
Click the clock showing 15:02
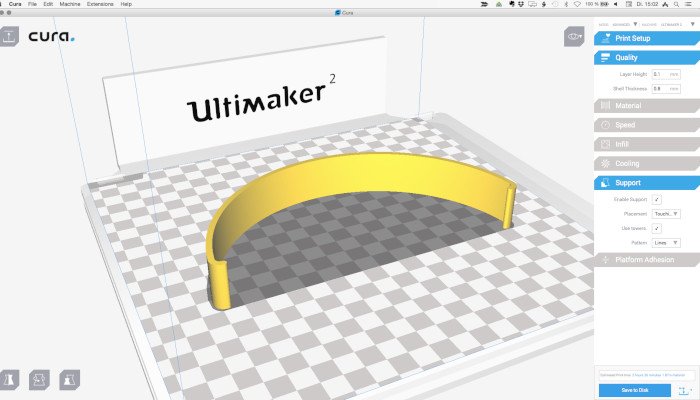[x=648, y=4]
